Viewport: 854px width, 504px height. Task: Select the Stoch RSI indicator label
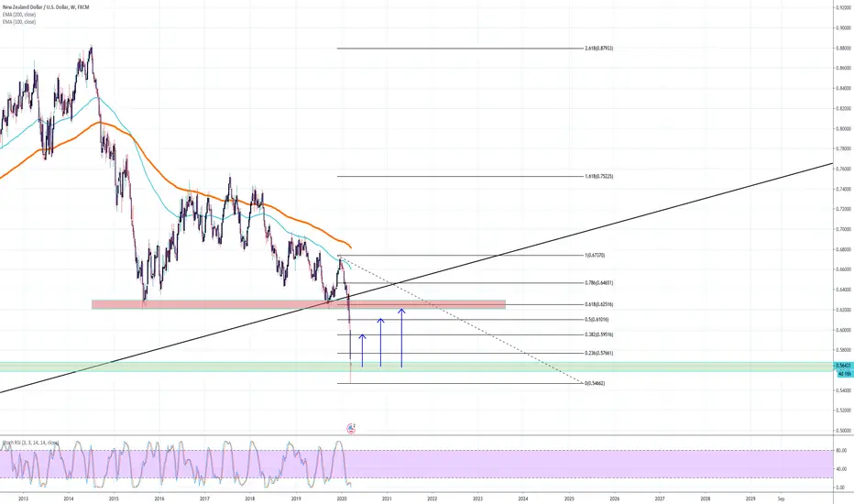pos(30,443)
